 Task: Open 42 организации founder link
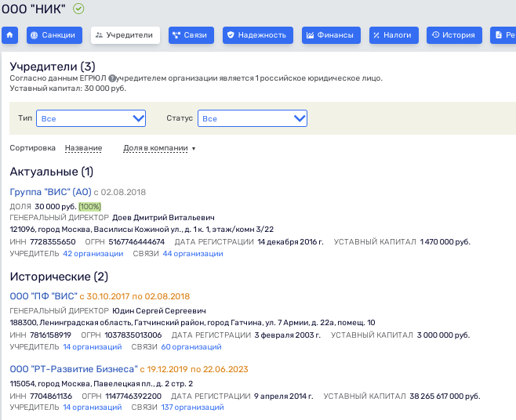pyautogui.click(x=93, y=254)
